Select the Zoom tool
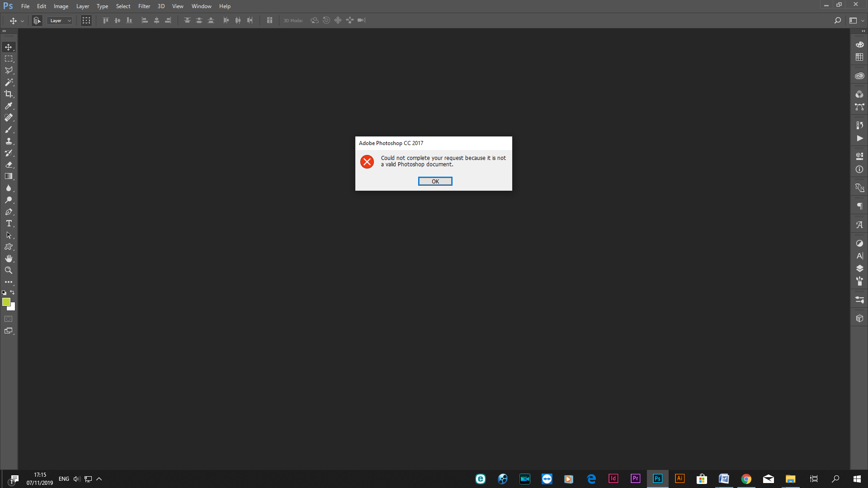This screenshot has width=868, height=488. tap(9, 270)
